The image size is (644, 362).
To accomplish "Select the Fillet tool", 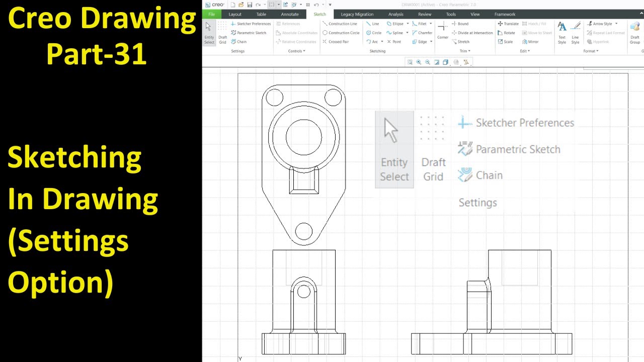I will [419, 24].
